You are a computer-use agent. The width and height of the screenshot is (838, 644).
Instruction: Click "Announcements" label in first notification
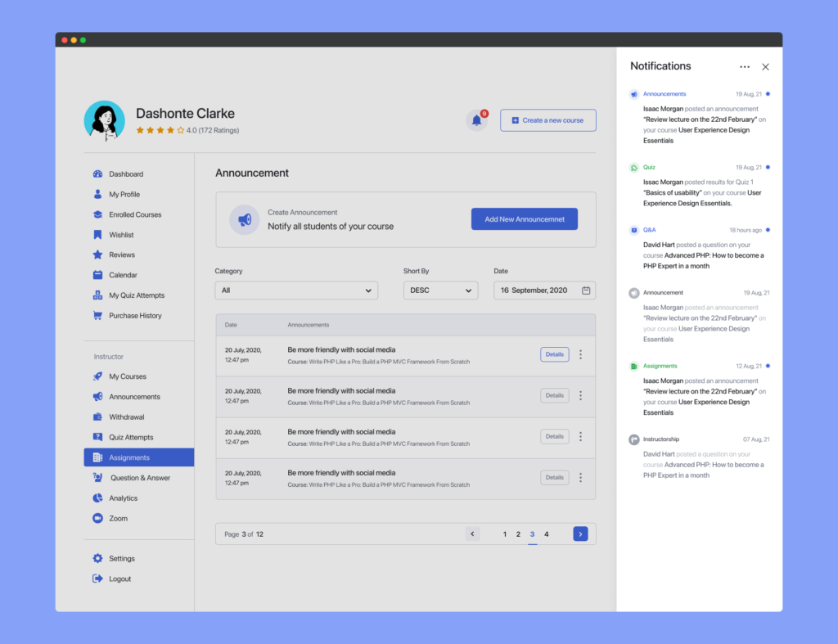click(665, 94)
